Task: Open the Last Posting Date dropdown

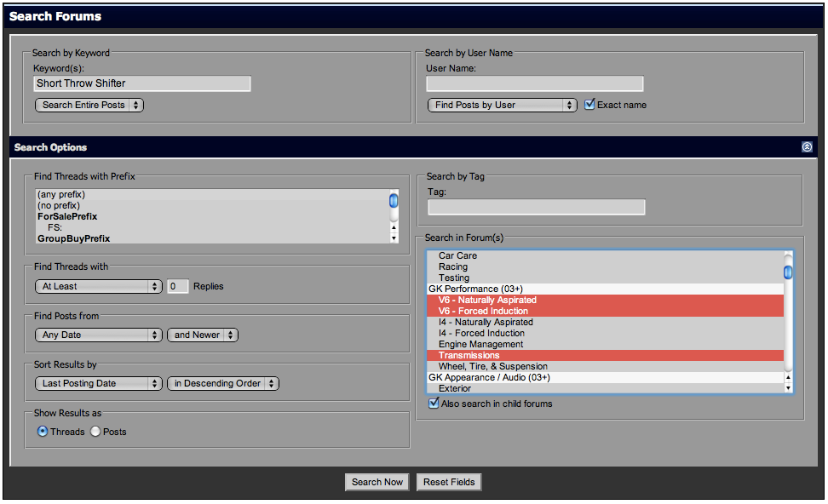Action: click(x=98, y=383)
